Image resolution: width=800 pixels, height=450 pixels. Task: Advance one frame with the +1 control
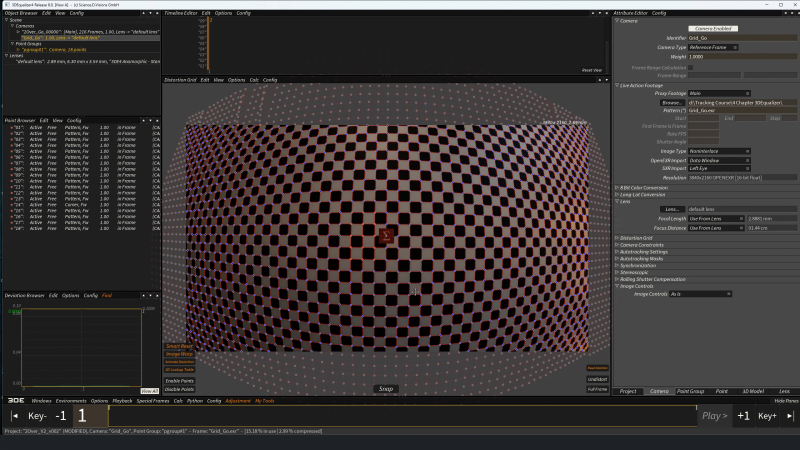tap(743, 415)
